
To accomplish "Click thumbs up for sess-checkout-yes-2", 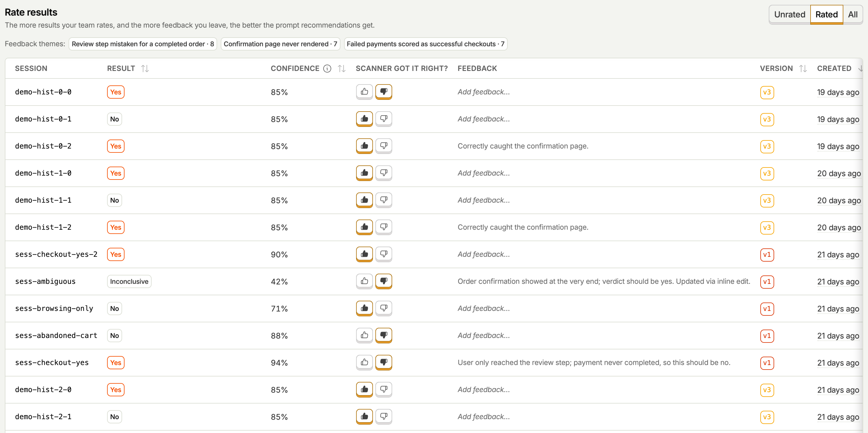I will coord(364,254).
